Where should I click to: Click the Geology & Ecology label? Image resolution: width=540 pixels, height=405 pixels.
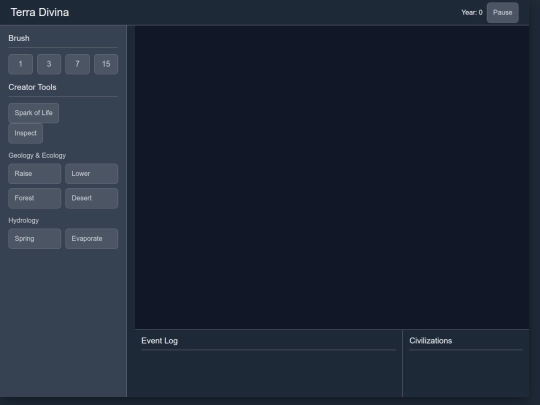[37, 156]
